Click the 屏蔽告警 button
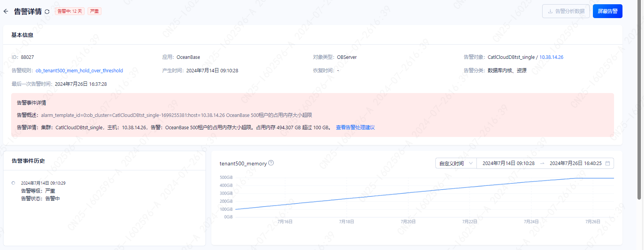Viewport: 644px width, 250px height. click(x=607, y=11)
